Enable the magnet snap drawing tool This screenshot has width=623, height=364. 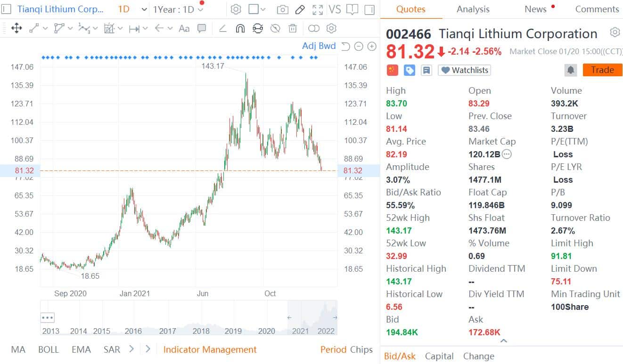pos(240,28)
